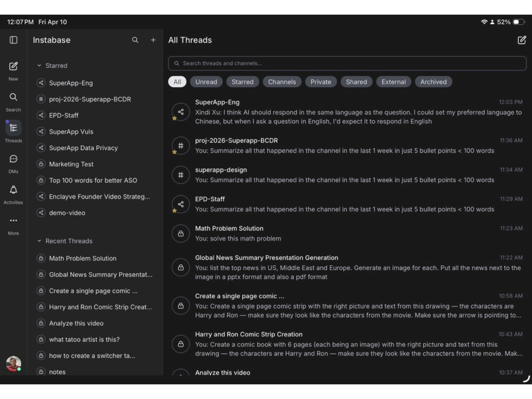Open Global News Summary Presentation Generation title
This screenshot has width=532, height=399.
pyautogui.click(x=266, y=258)
